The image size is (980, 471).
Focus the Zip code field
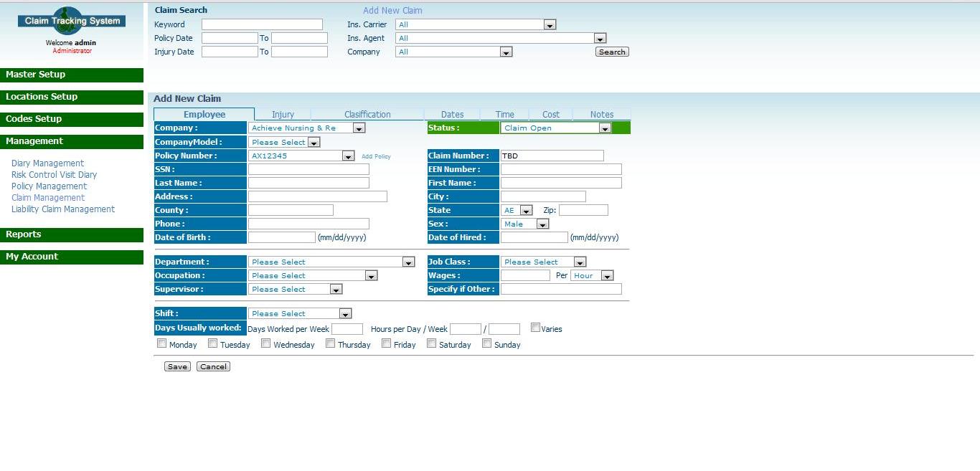tap(583, 210)
